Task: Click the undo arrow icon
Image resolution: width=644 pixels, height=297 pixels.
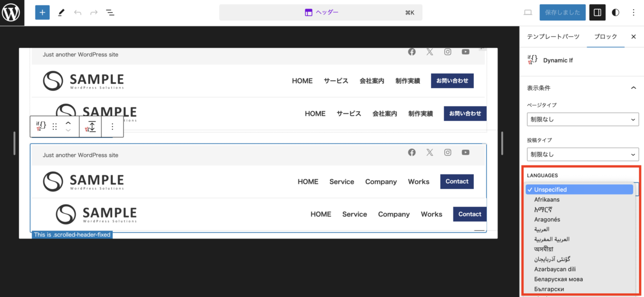Action: click(x=78, y=12)
